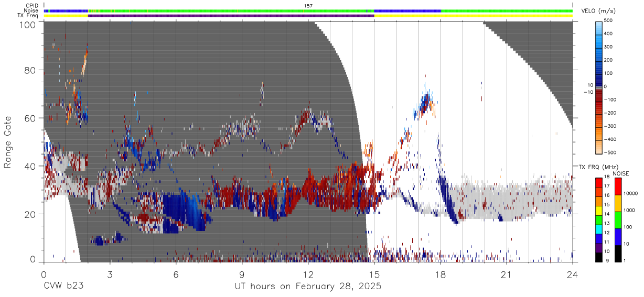
Task: Click the 15 tick on UT hours axis
Action: tap(374, 274)
